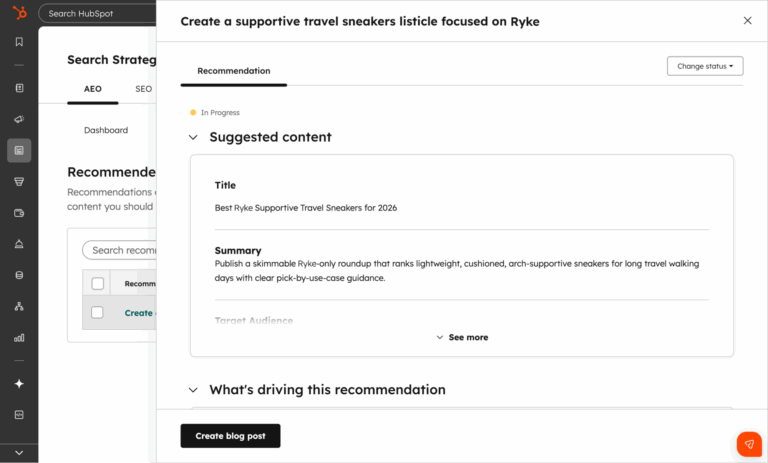Open the Breeze AI sparkle icon

click(19, 383)
